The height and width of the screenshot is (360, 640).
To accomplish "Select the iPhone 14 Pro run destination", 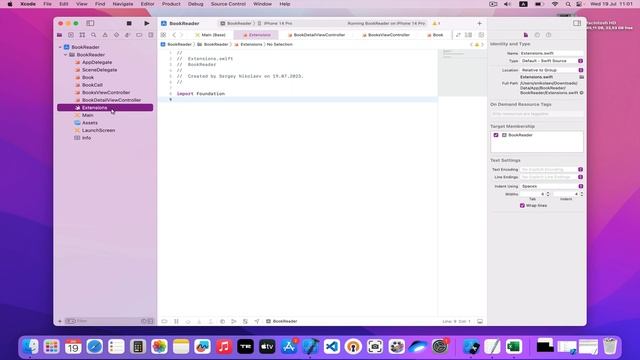I will [x=275, y=23].
